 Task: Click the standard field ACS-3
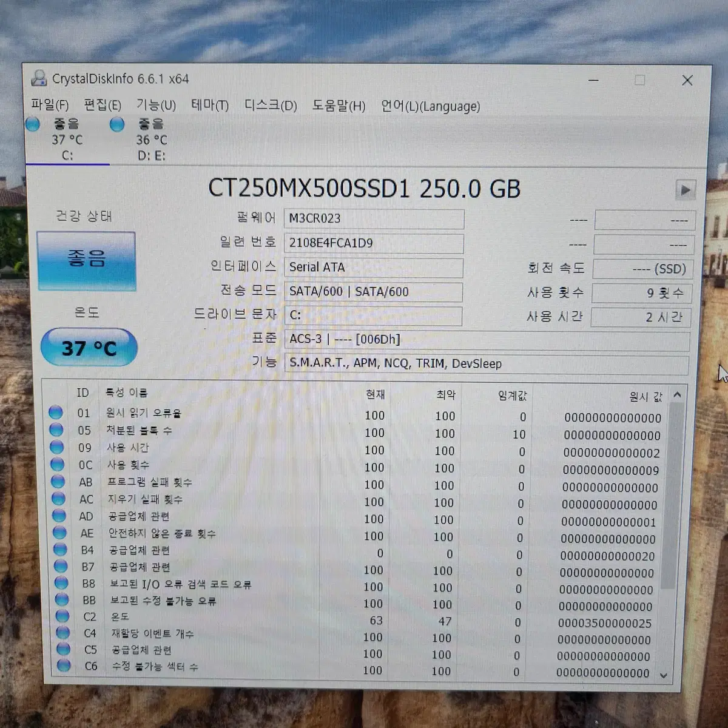487,340
